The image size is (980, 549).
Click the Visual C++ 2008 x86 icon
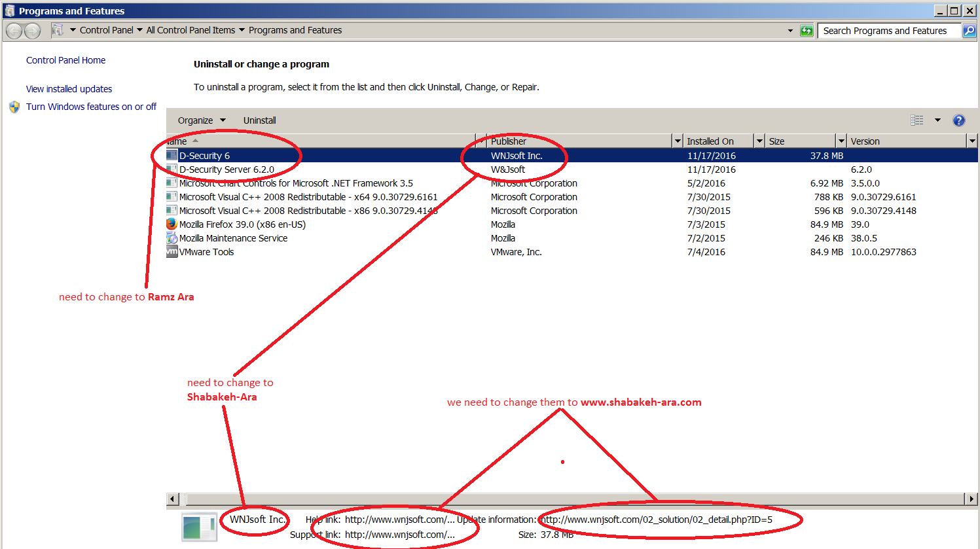172,211
